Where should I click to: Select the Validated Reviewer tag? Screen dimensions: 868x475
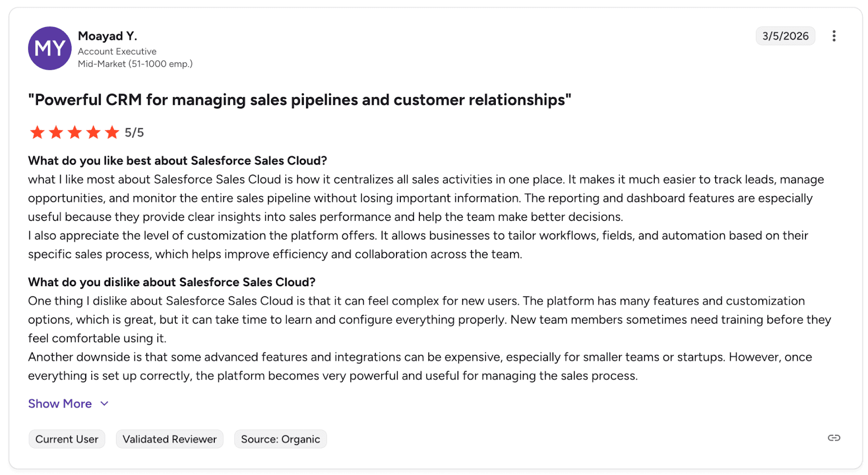coord(169,439)
